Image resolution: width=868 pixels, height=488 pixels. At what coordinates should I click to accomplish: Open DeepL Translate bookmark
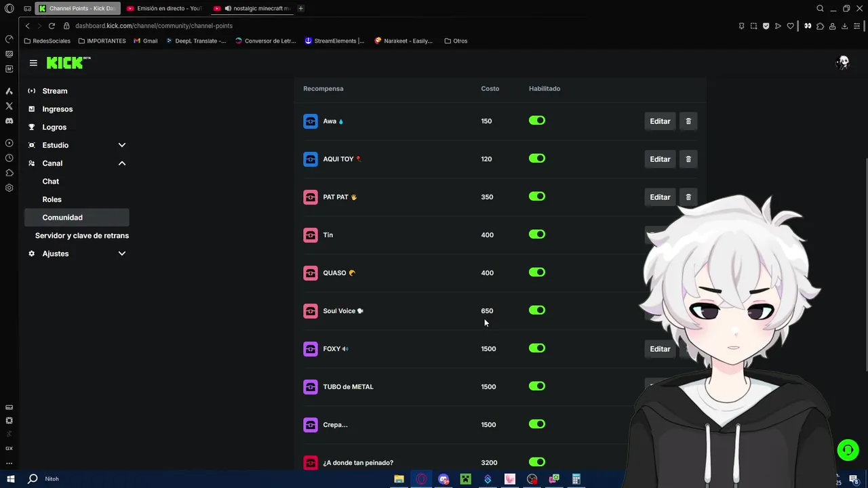196,41
